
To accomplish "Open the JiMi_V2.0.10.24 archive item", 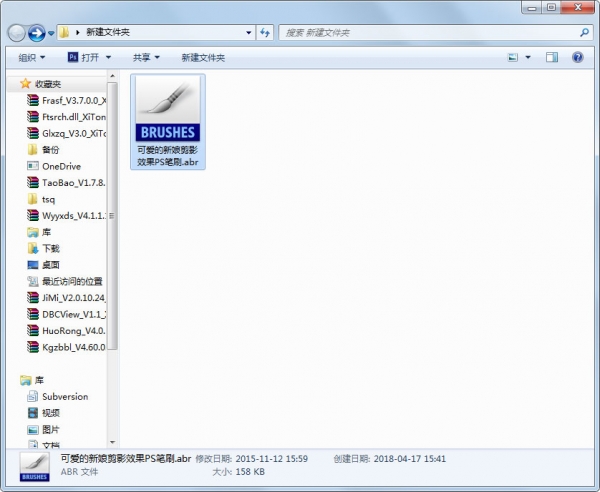I will coord(67,298).
